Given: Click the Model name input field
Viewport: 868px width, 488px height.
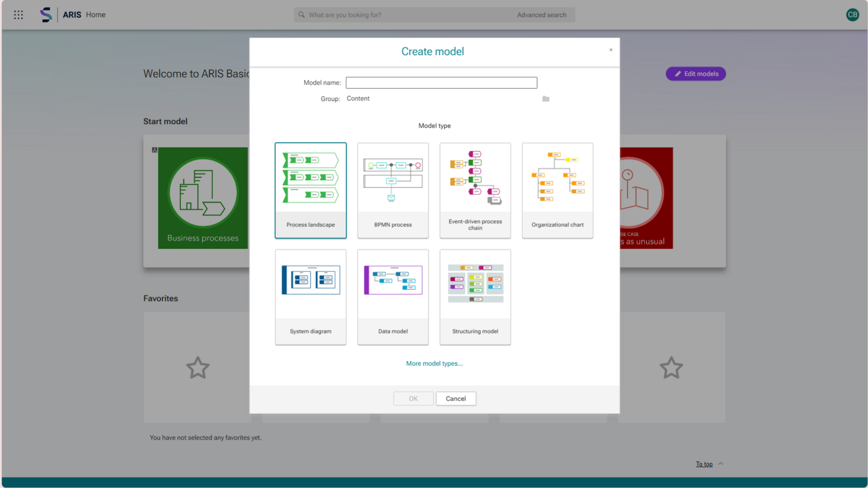Looking at the screenshot, I should click(x=441, y=82).
